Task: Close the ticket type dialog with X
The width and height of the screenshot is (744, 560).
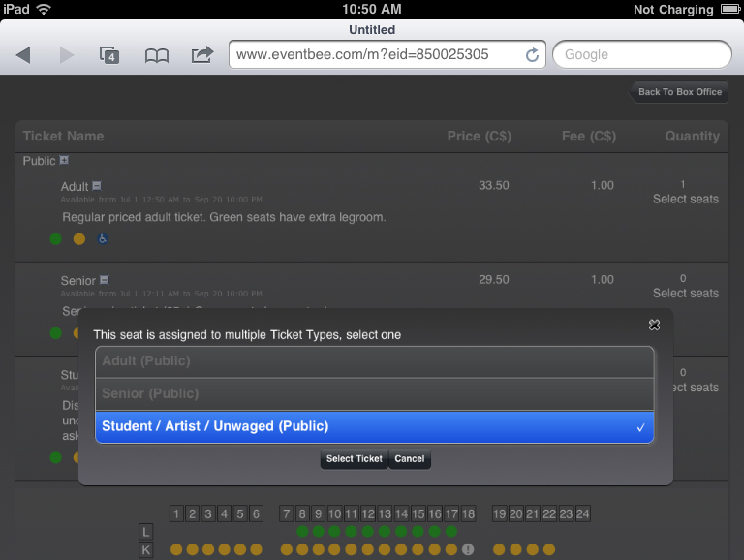Action: point(654,325)
